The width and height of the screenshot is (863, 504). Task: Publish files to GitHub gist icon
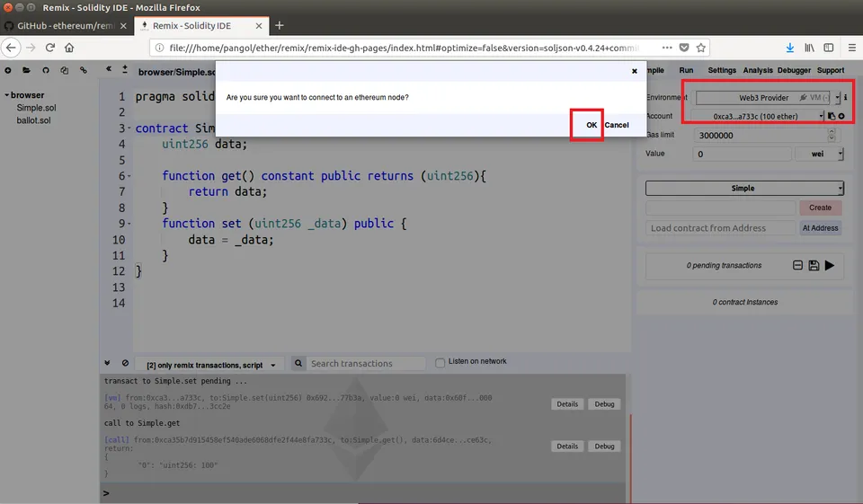(x=46, y=70)
